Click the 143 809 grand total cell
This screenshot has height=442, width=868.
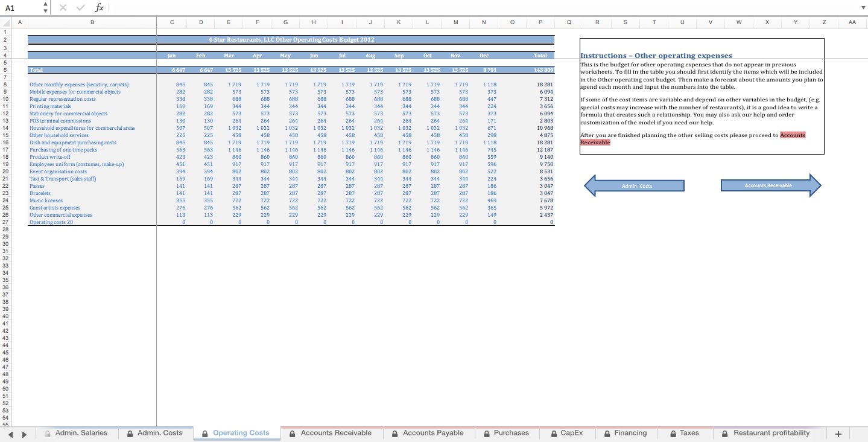[x=540, y=70]
